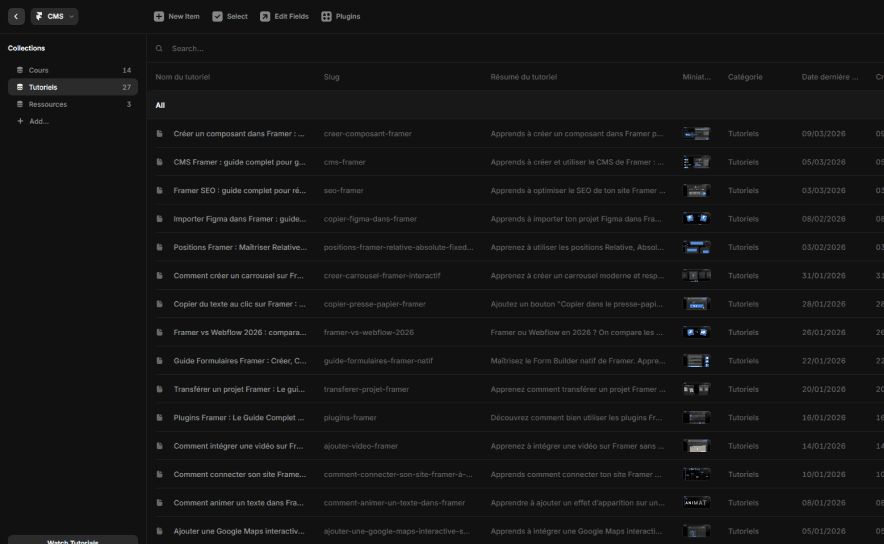Click date 22/01/2026 cell

pos(824,361)
